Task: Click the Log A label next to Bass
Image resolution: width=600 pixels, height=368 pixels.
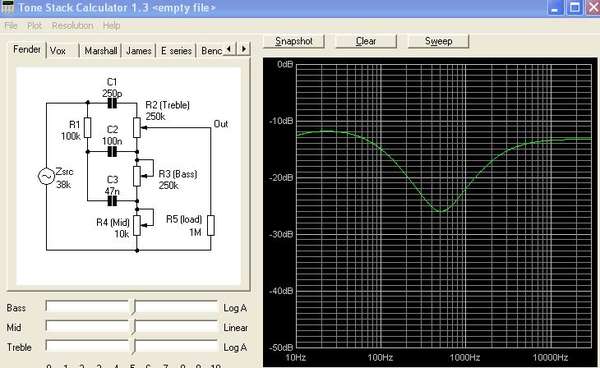Action: (235, 308)
